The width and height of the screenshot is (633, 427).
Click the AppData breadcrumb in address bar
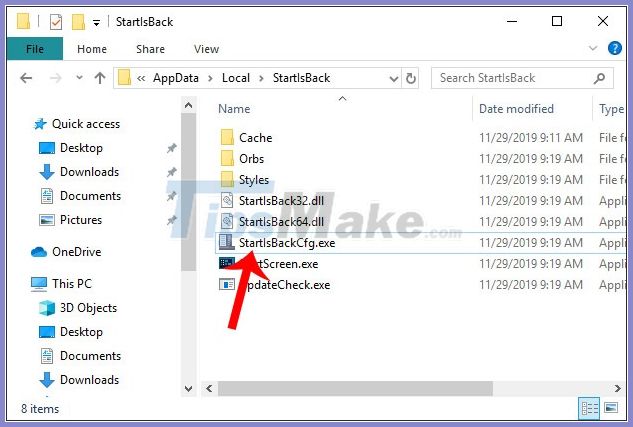coord(176,78)
